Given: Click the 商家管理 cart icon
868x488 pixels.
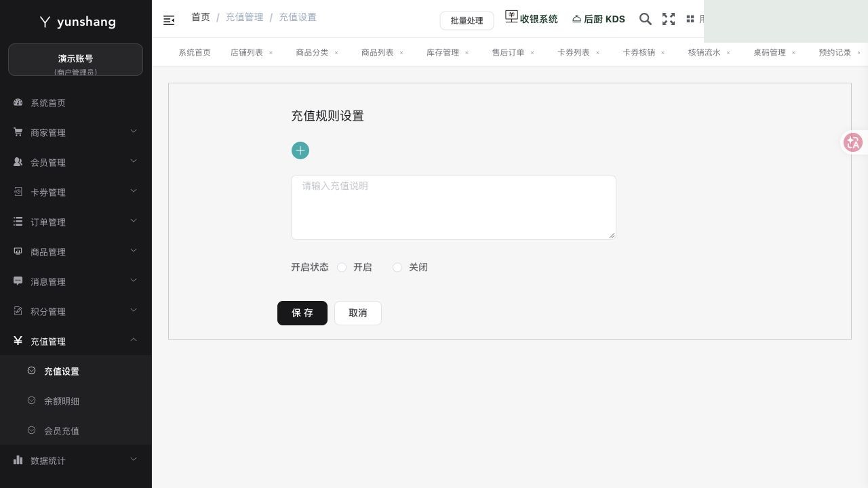Looking at the screenshot, I should pyautogui.click(x=18, y=132).
